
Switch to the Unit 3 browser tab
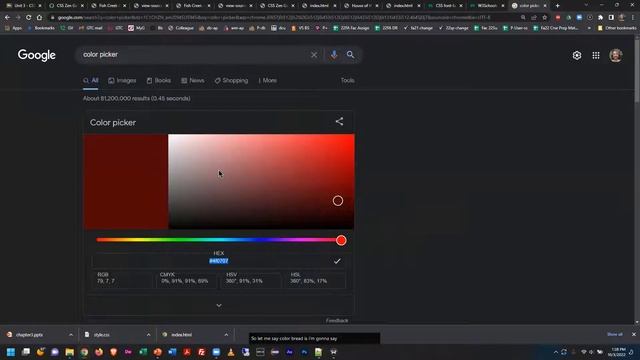[24, 6]
